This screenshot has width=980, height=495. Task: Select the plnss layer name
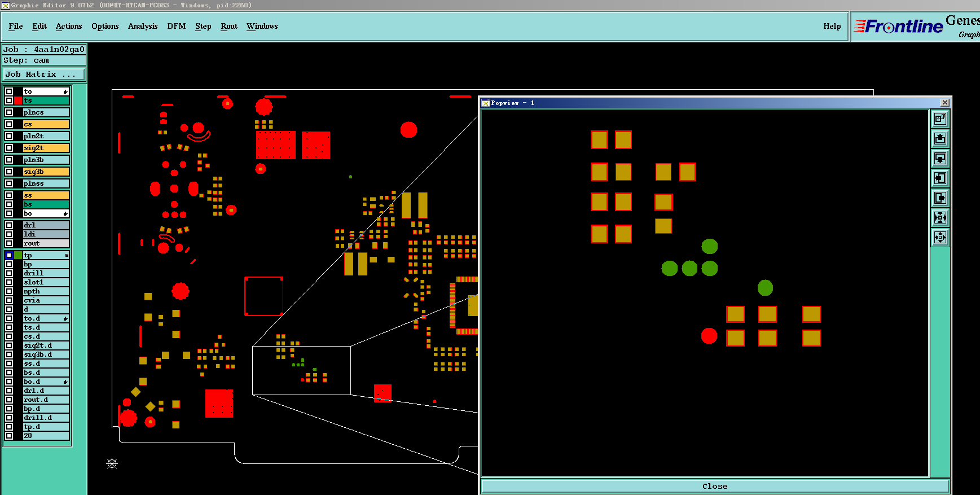point(46,183)
